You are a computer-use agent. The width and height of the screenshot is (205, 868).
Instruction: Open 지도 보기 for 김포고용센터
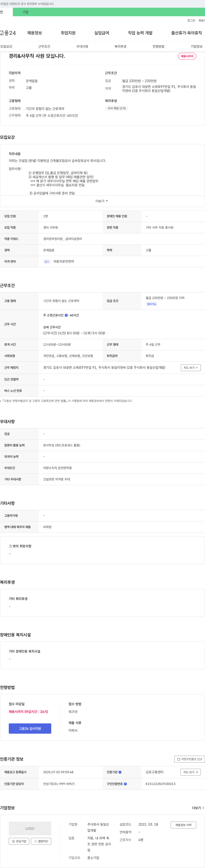pos(190,772)
